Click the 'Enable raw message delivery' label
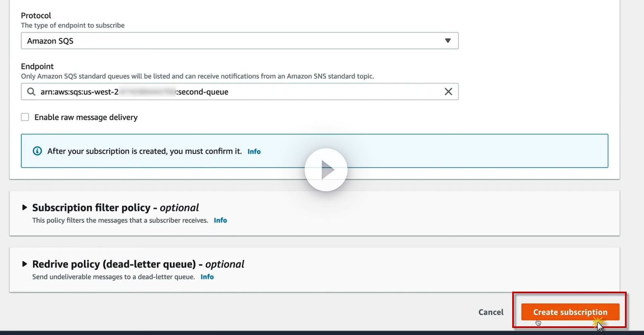Viewport: 644px width, 335px height. click(86, 117)
